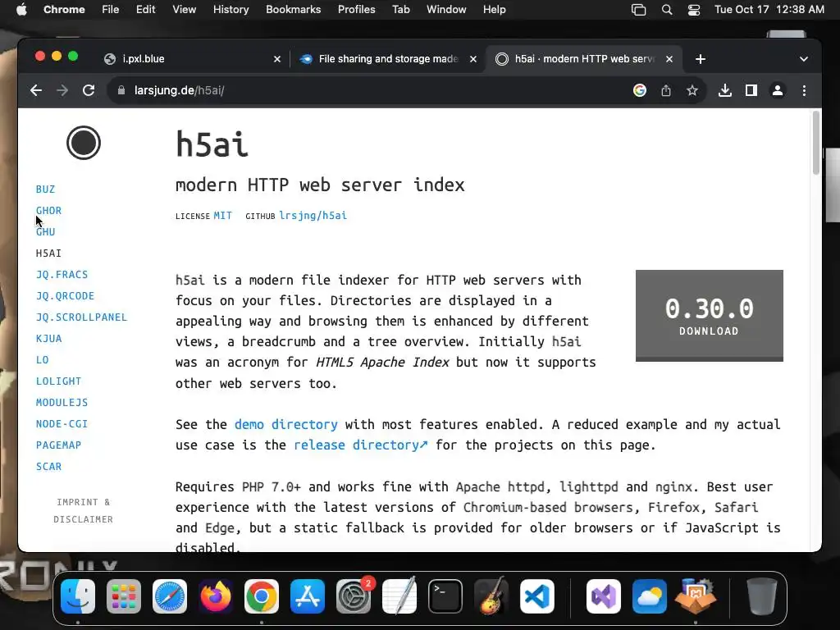This screenshot has height=630, width=840.
Task: Reload the current page
Action: click(89, 90)
